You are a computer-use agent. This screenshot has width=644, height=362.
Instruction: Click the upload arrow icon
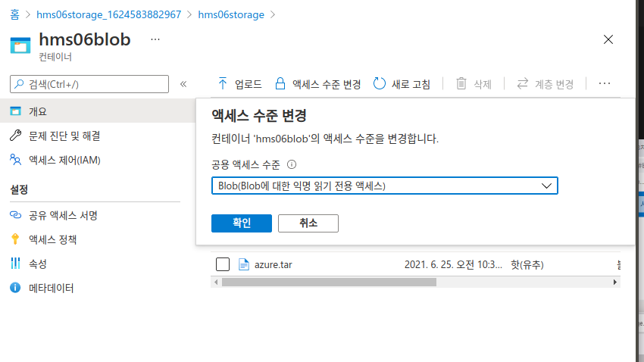pos(222,84)
